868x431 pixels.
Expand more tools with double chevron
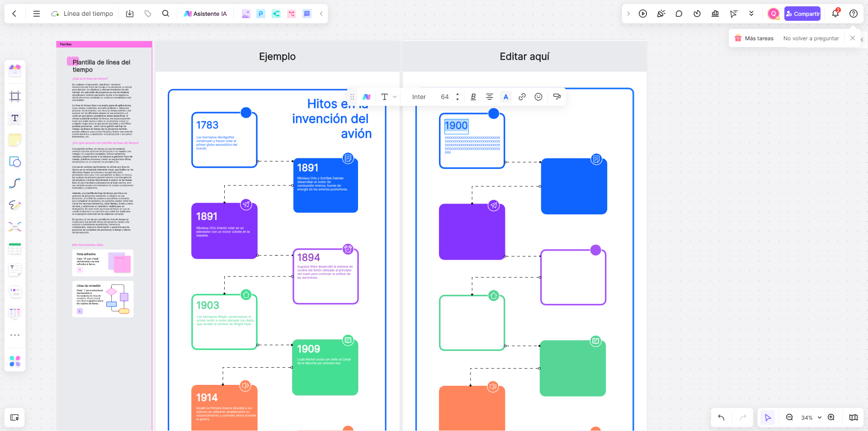pyautogui.click(x=751, y=14)
